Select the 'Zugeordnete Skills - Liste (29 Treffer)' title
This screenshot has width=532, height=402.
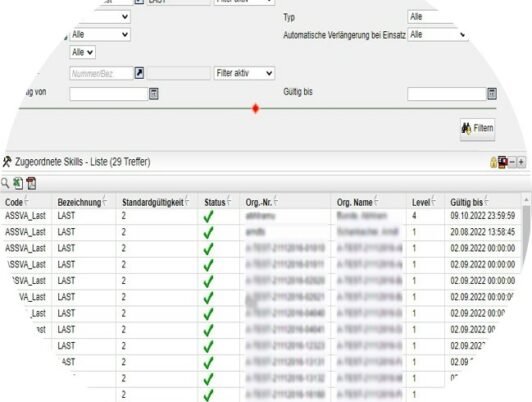point(82,162)
